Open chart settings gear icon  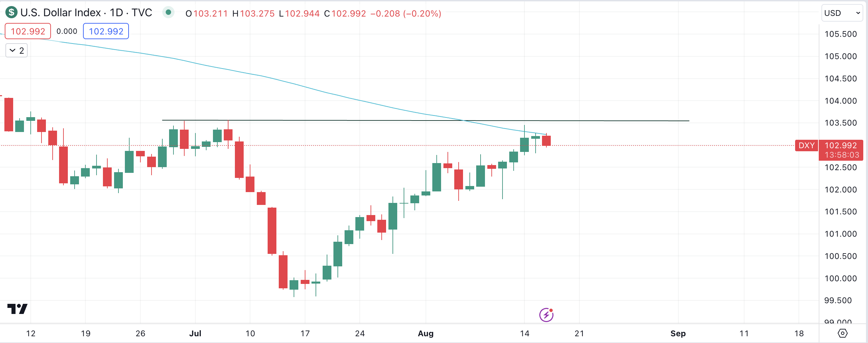click(x=843, y=334)
